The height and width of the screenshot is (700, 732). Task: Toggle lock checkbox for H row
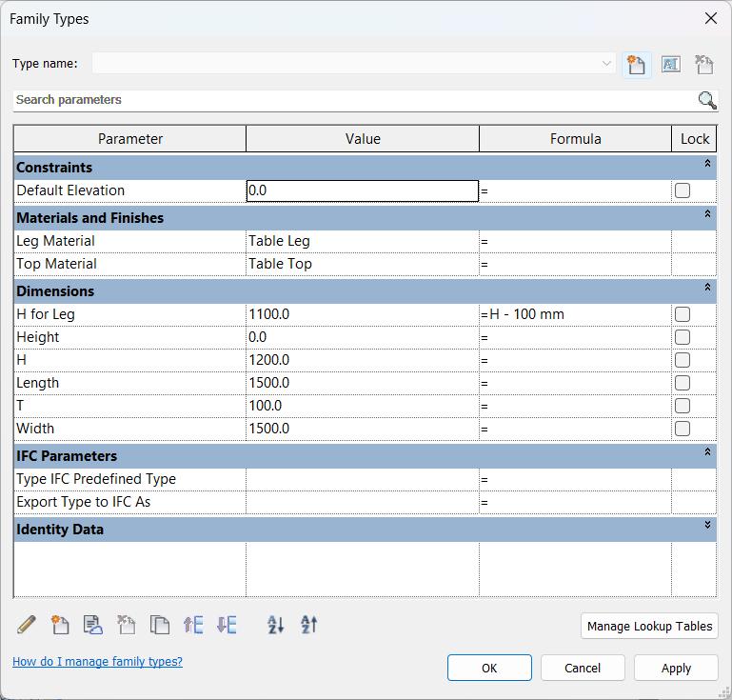[x=683, y=360]
